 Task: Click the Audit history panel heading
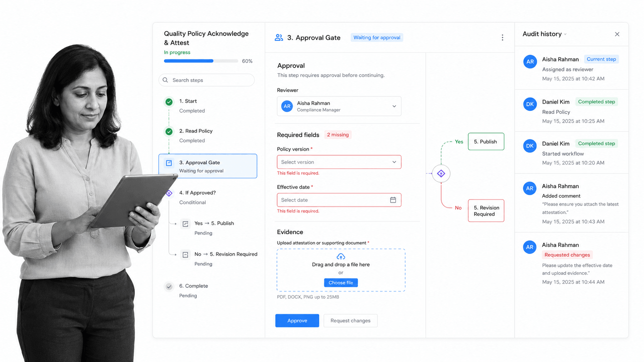542,34
